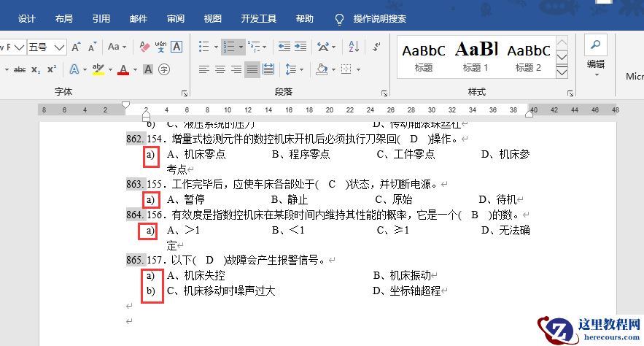The image size is (644, 346).
Task: Toggle justify alignment
Action: click(252, 69)
